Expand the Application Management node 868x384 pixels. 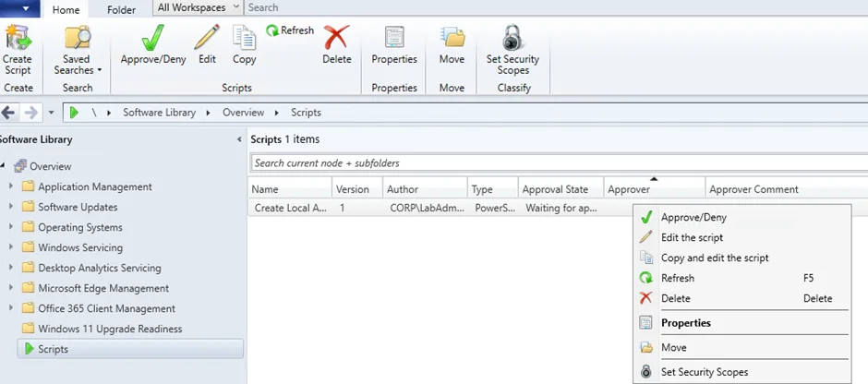click(12, 186)
